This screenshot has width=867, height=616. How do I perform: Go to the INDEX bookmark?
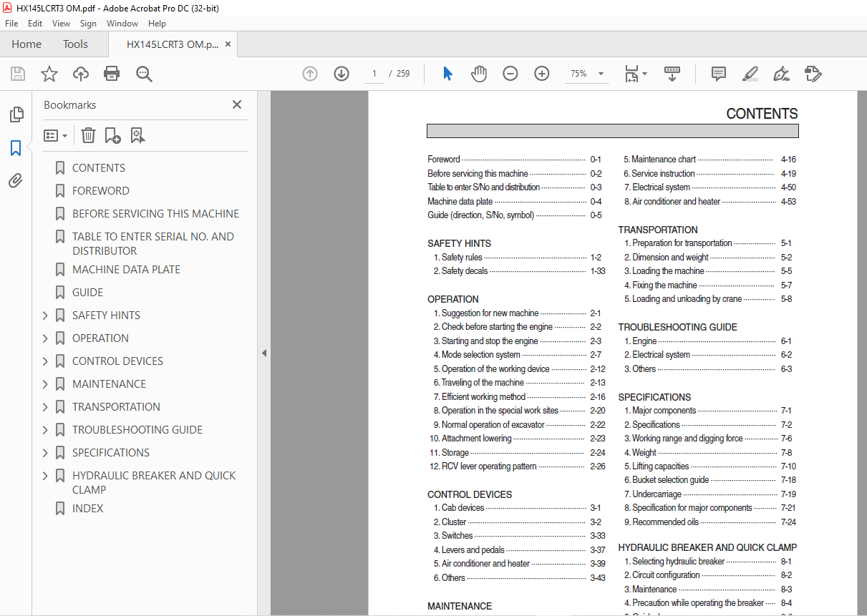pos(87,509)
